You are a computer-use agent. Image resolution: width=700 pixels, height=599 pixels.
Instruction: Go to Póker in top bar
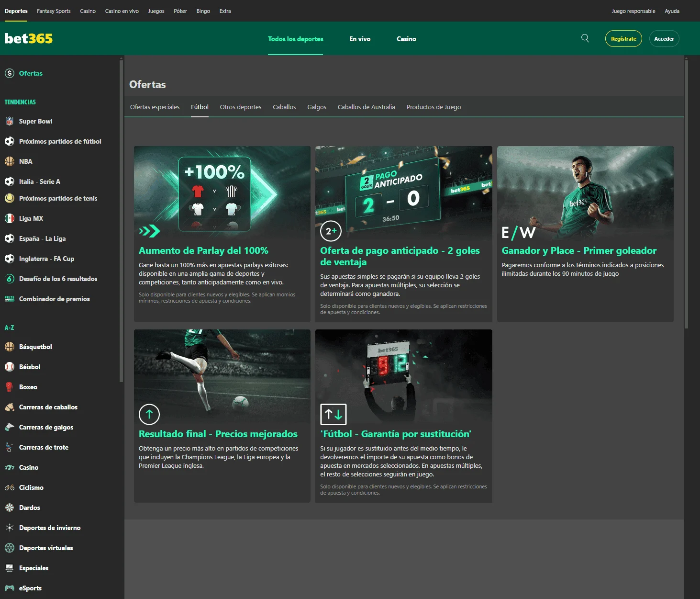pos(180,11)
